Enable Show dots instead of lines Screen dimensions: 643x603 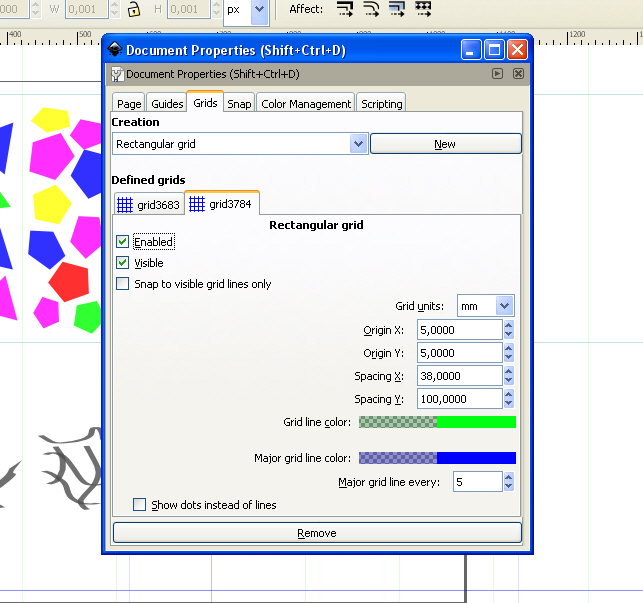139,505
